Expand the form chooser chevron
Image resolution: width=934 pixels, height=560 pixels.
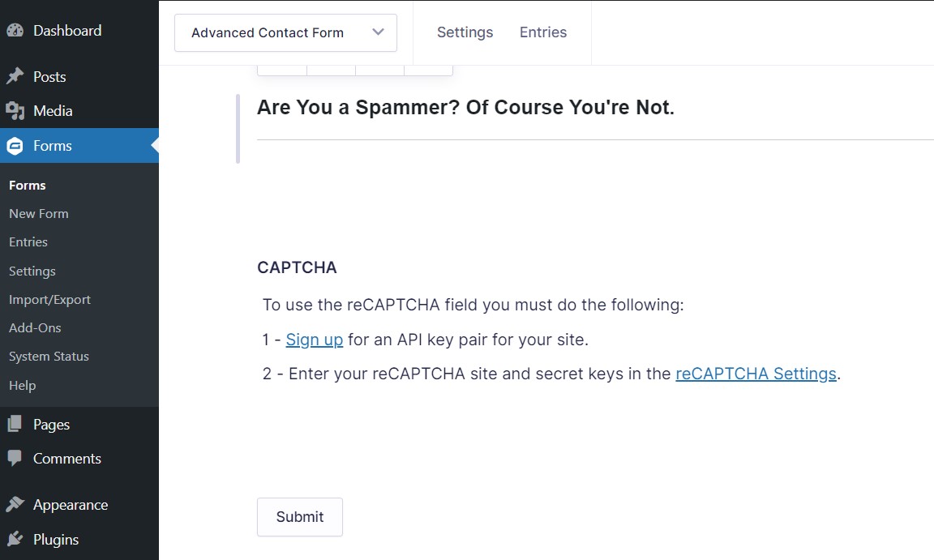(x=377, y=32)
